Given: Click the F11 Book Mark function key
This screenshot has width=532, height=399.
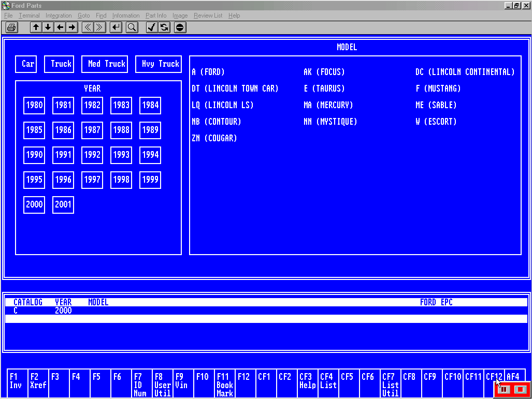Looking at the screenshot, I should click(224, 383).
